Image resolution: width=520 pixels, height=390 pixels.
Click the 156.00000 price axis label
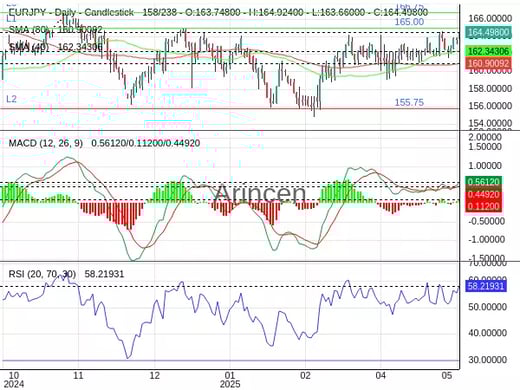[490, 106]
